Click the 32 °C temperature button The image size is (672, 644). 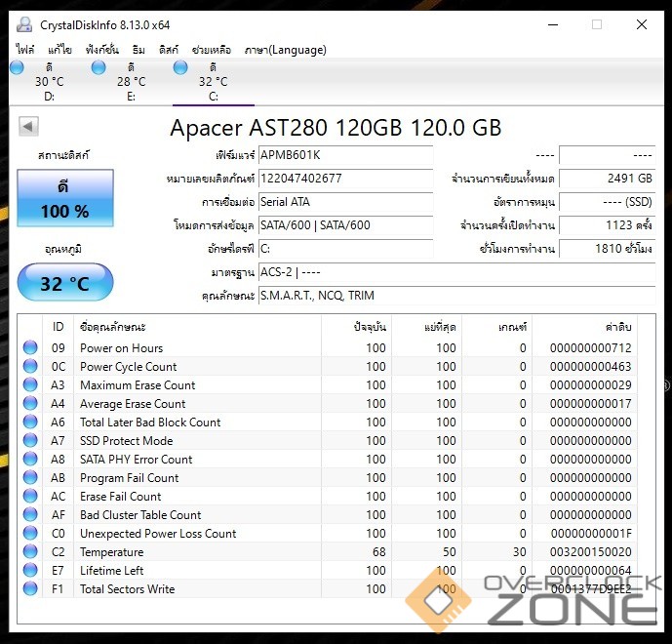[65, 284]
